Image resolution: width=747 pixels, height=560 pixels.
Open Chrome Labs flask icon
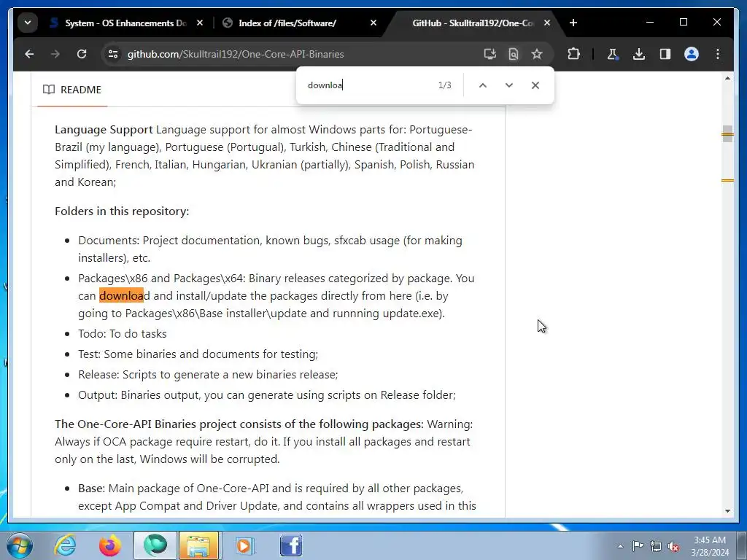[613, 54]
